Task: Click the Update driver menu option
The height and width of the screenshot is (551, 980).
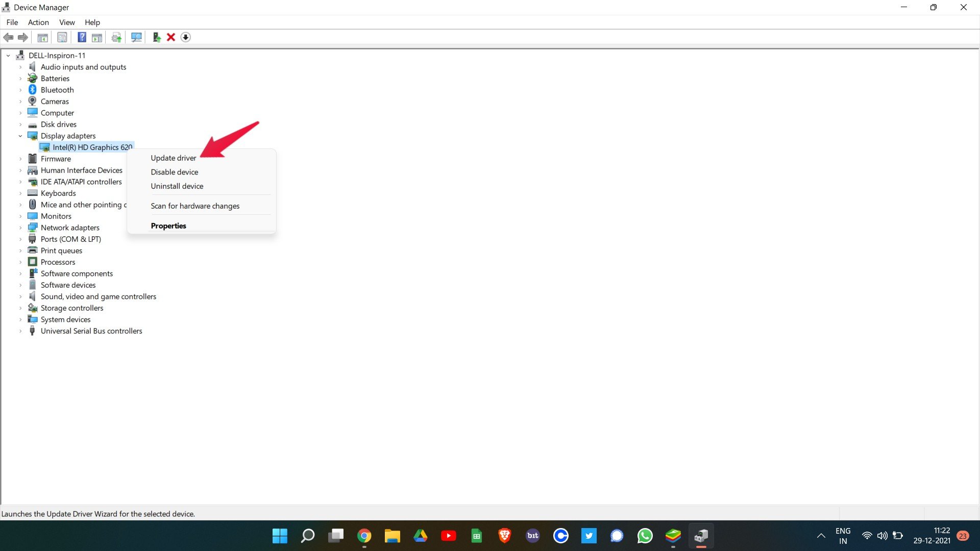Action: click(x=173, y=158)
